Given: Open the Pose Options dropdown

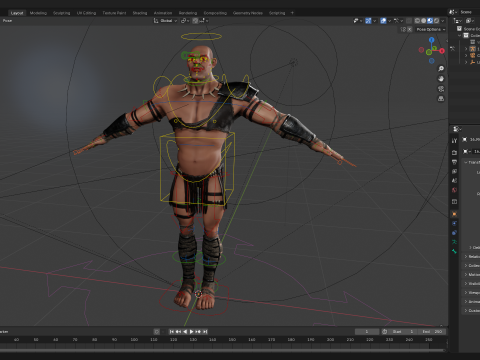Looking at the screenshot, I should pyautogui.click(x=431, y=29).
